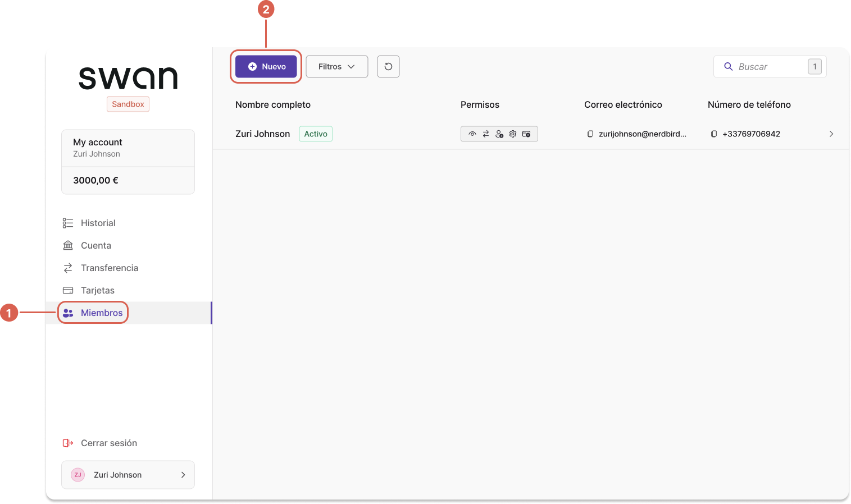The width and height of the screenshot is (851, 504).
Task: Copy email using the clipboard icon
Action: point(590,134)
